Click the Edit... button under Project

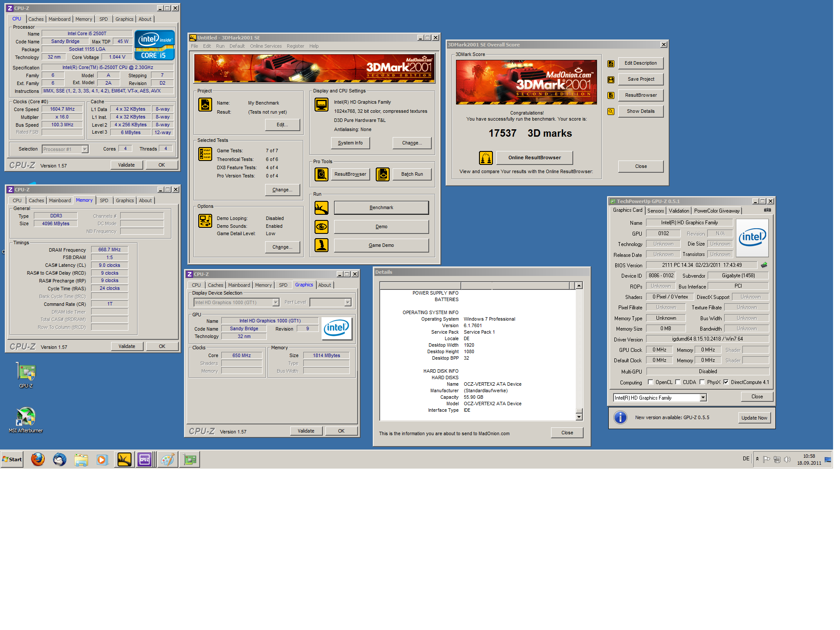[282, 125]
